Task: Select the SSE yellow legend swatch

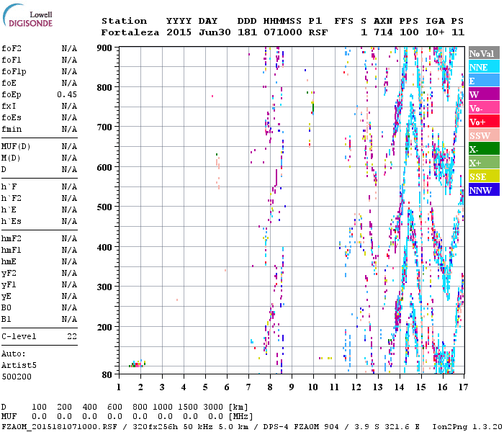Action: 483,176
